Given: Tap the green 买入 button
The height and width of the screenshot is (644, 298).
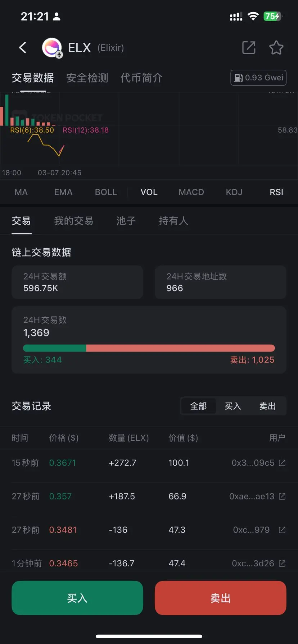Looking at the screenshot, I should point(77,598).
